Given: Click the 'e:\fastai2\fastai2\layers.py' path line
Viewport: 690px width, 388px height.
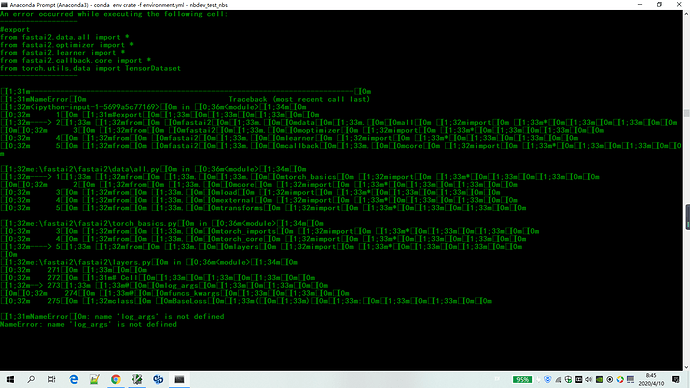Looking at the screenshot, I should [x=149, y=262].
